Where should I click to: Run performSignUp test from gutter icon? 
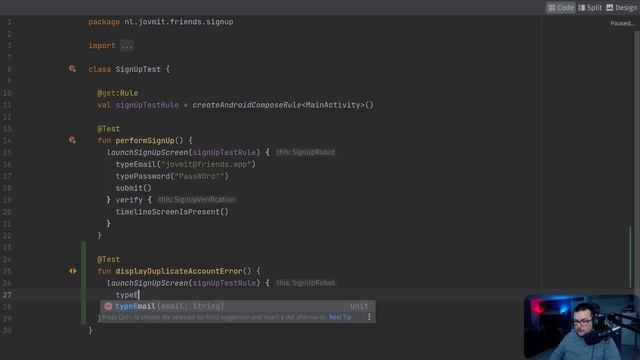(72, 140)
